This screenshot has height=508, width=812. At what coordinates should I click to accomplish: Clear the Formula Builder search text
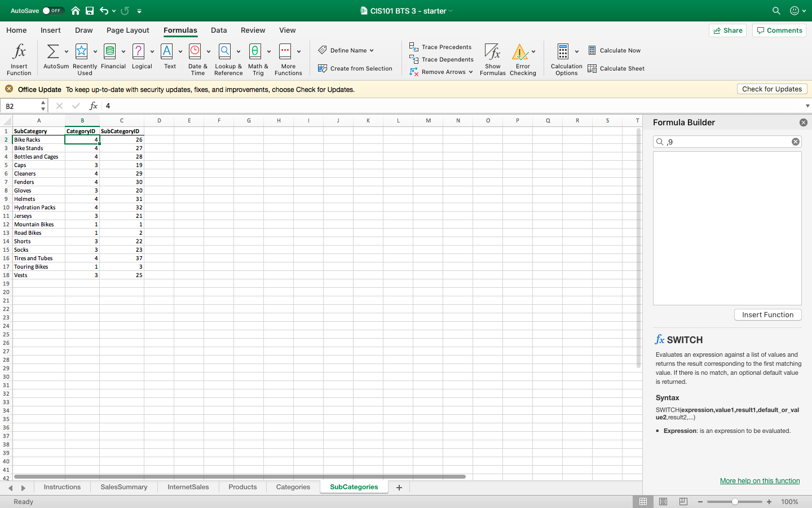point(795,142)
